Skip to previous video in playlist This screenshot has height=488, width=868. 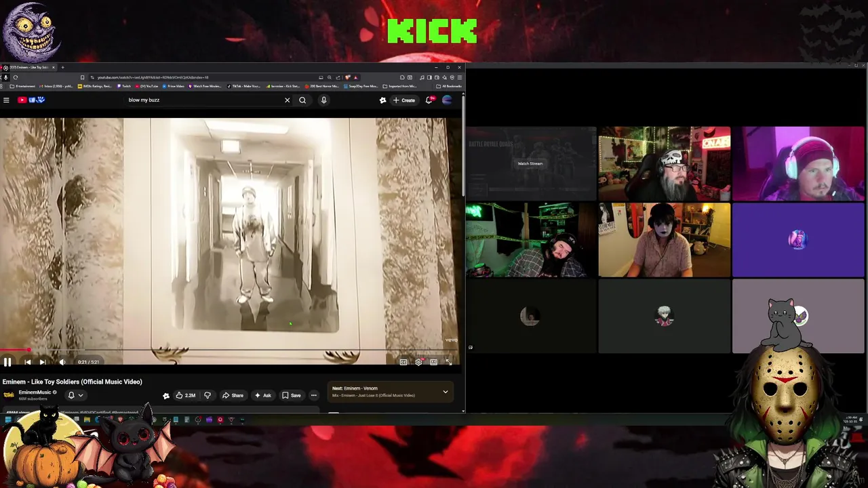tap(27, 362)
